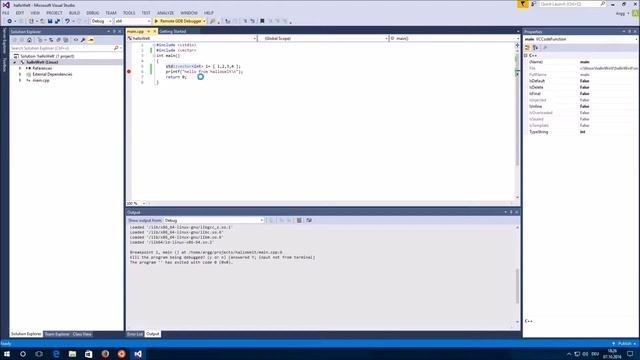Switch to the Getting Started tab
This screenshot has width=640, height=360.
(x=173, y=31)
